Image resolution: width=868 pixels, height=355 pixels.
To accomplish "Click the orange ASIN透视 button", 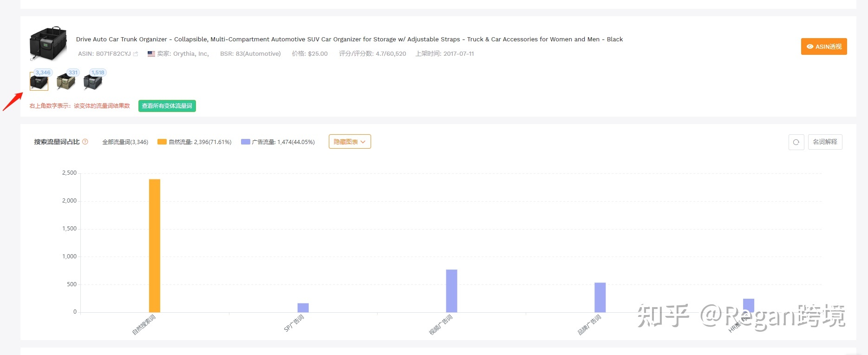I will (823, 46).
